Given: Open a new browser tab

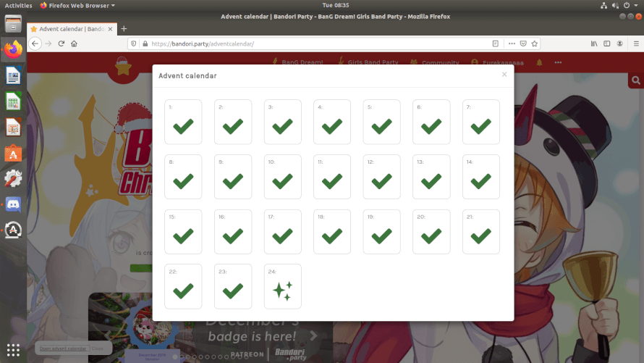Looking at the screenshot, I should point(124,28).
